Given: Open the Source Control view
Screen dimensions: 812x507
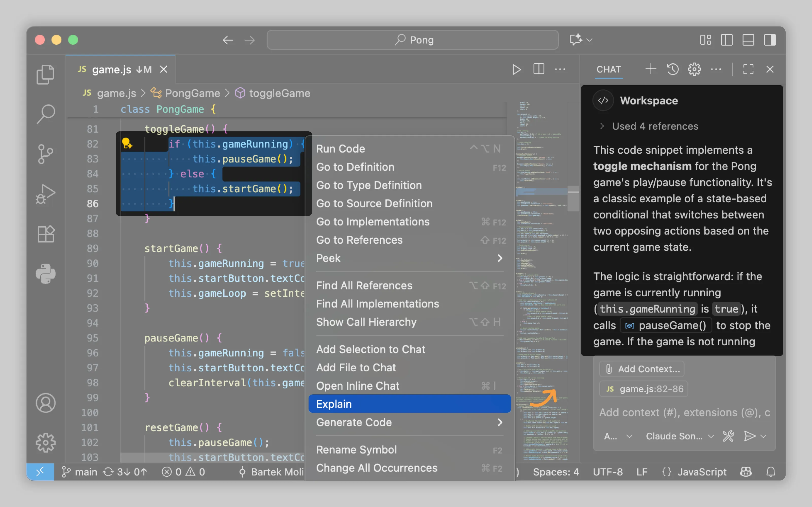Looking at the screenshot, I should [45, 154].
